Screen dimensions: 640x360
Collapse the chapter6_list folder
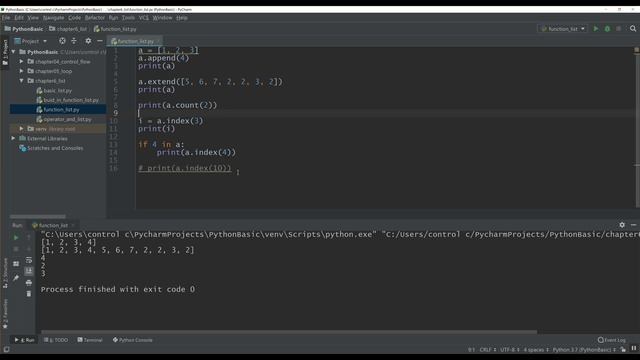coord(21,81)
